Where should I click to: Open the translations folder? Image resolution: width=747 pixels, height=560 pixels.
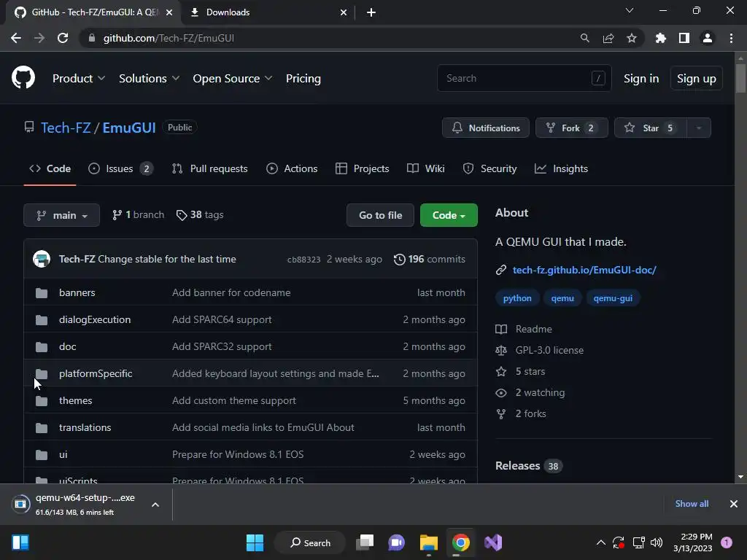pyautogui.click(x=85, y=427)
